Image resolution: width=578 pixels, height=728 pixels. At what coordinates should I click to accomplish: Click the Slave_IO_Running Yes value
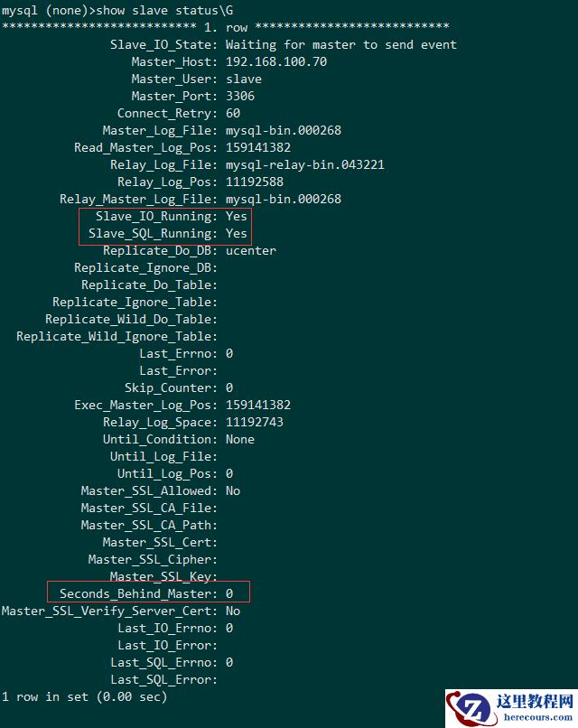pyautogui.click(x=237, y=217)
